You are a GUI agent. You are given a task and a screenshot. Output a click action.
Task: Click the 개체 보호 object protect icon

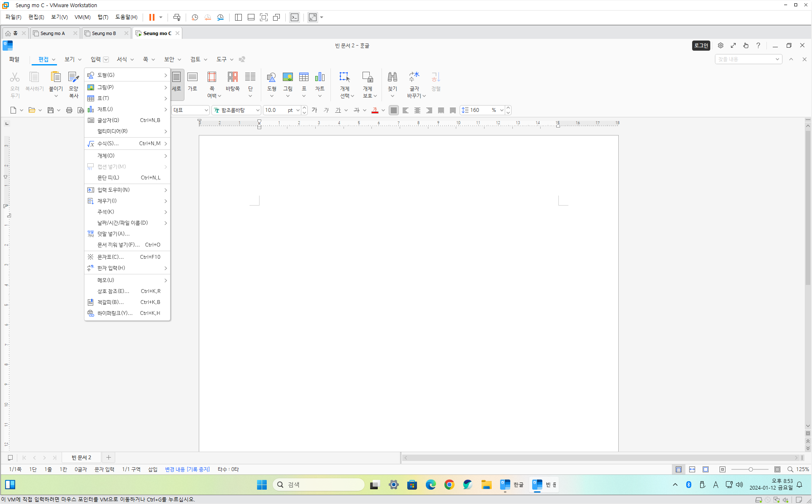[367, 78]
